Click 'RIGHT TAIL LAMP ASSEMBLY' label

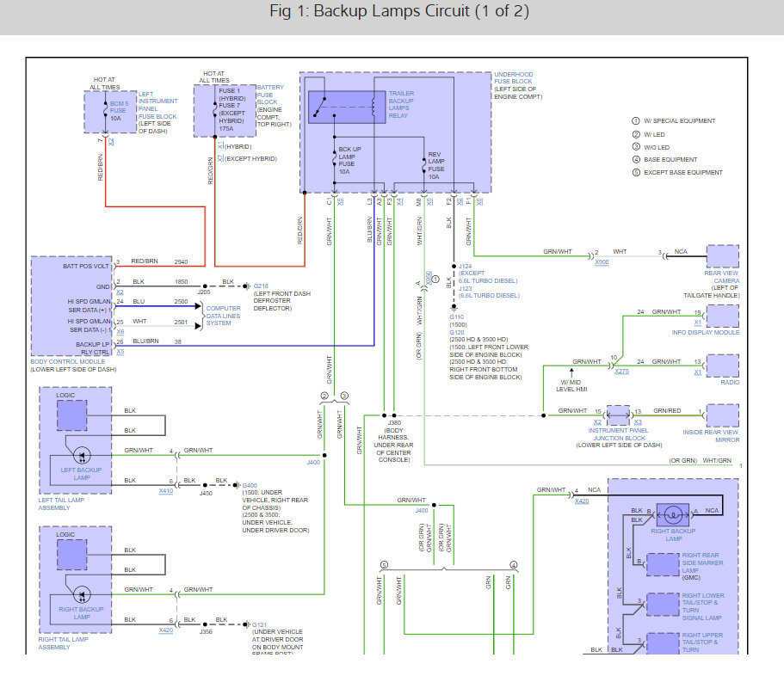(63, 643)
